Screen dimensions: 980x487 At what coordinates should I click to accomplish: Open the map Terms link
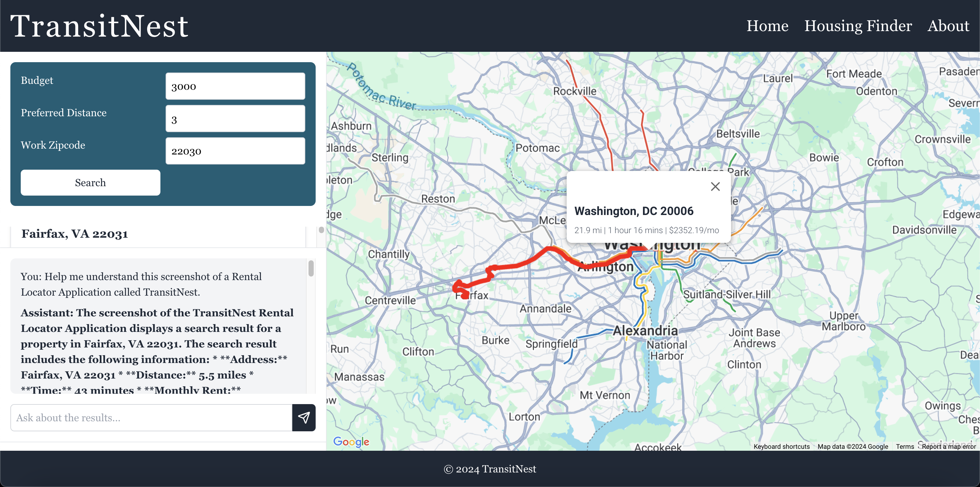pyautogui.click(x=905, y=446)
